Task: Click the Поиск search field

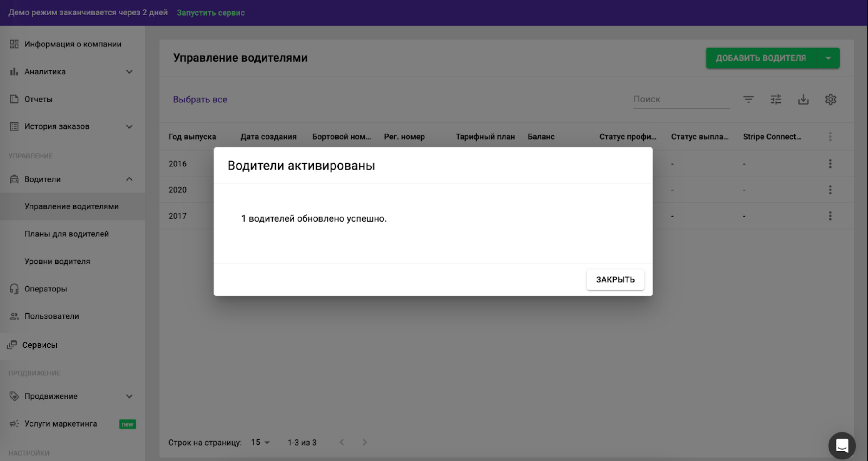Action: [x=681, y=99]
